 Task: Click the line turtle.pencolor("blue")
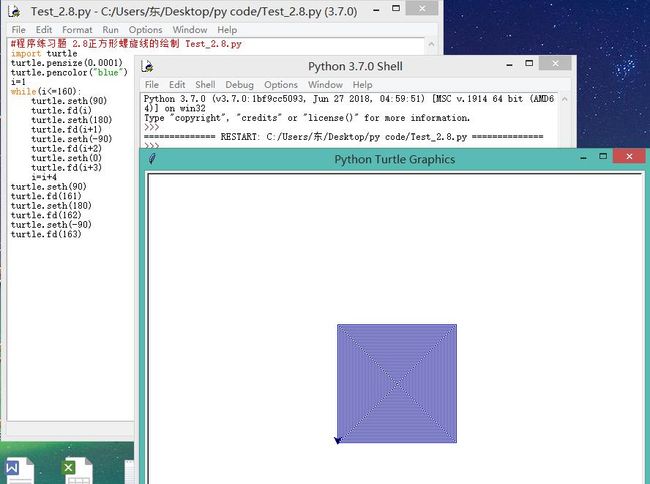click(x=69, y=73)
